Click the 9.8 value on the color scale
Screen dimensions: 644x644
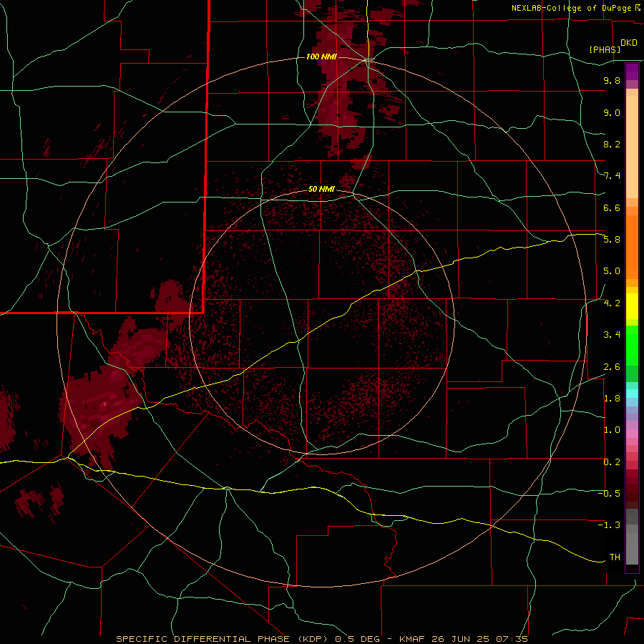tap(612, 80)
